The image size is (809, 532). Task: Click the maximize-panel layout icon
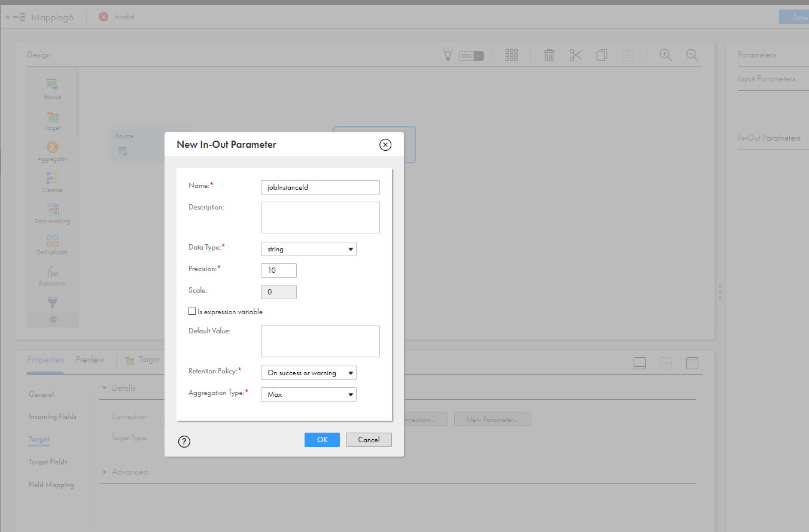coord(692,363)
